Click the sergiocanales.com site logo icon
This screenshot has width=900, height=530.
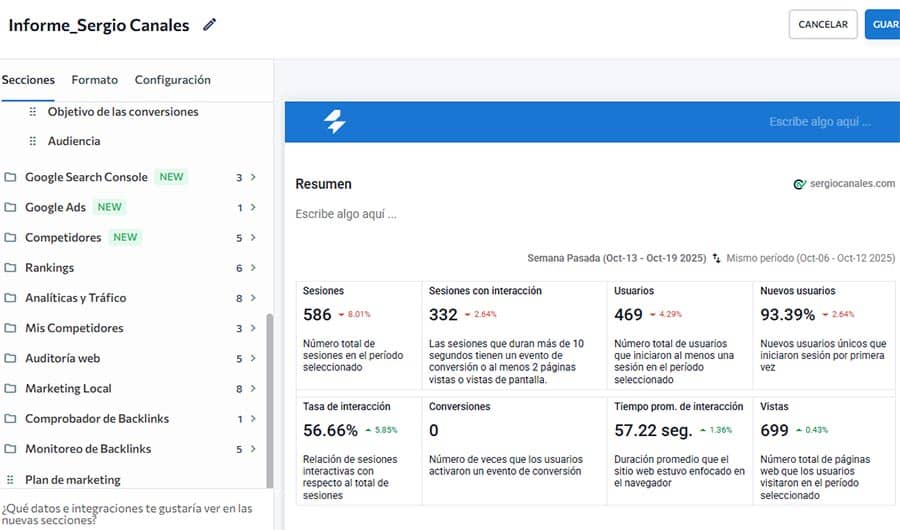[x=799, y=184]
